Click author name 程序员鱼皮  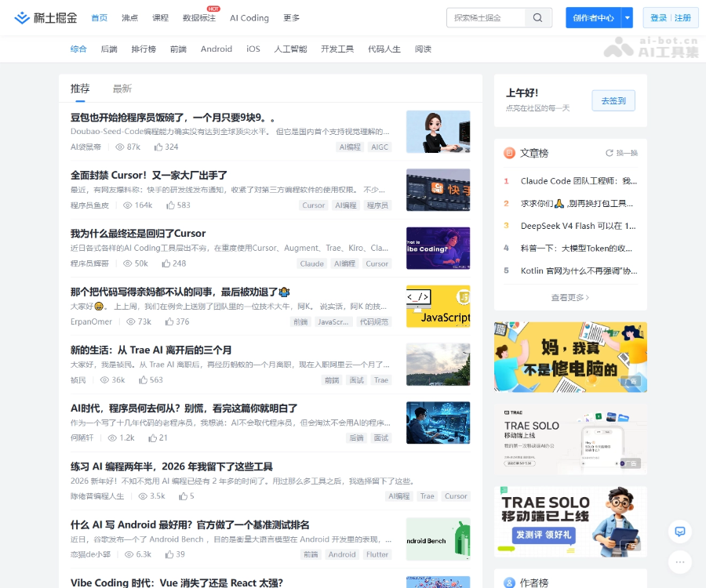click(x=89, y=205)
